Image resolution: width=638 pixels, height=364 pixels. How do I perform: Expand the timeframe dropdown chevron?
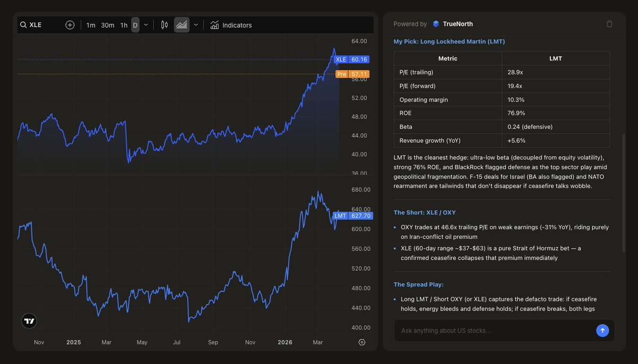click(146, 25)
